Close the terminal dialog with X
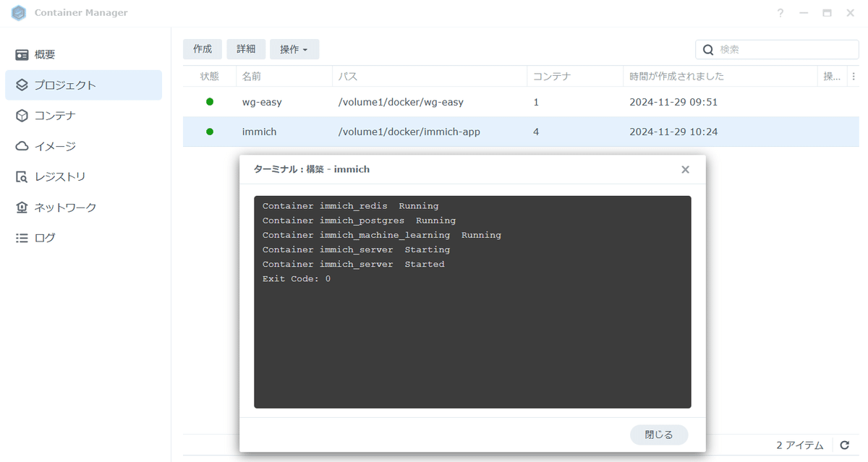Viewport: 868px width, 462px height. [x=685, y=169]
